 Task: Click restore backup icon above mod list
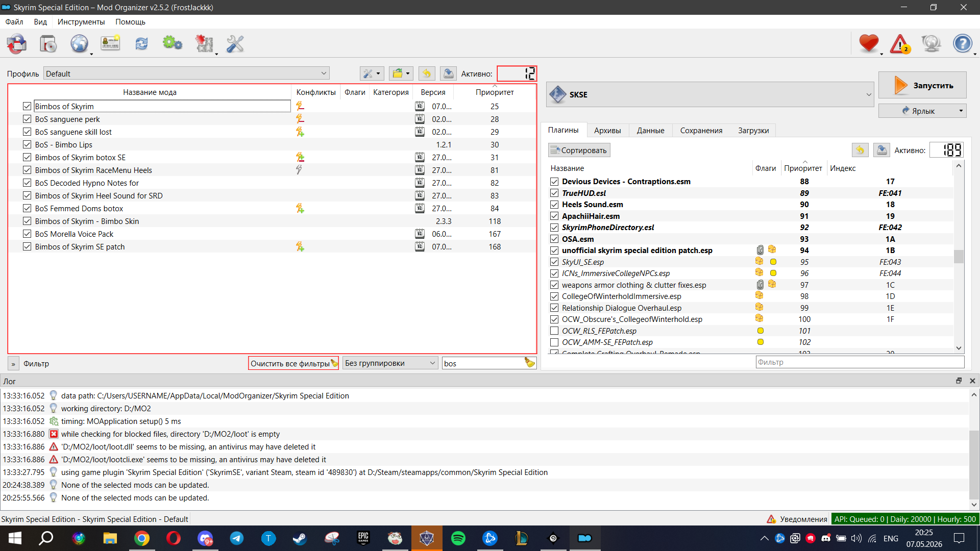(x=427, y=73)
